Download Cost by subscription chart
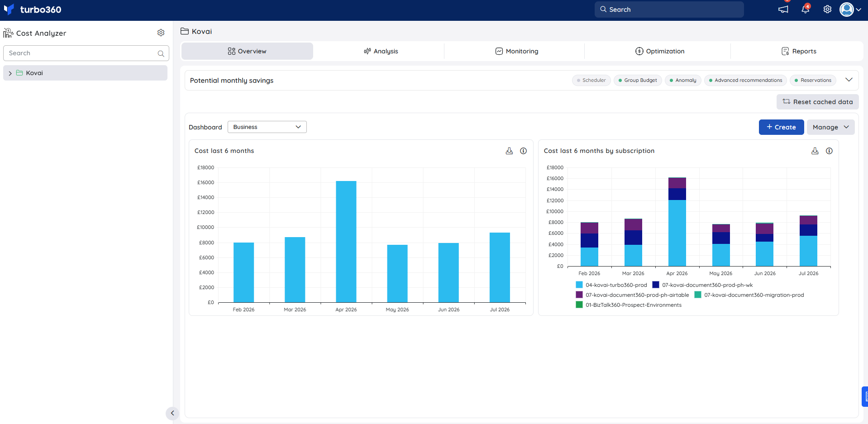 click(x=815, y=151)
